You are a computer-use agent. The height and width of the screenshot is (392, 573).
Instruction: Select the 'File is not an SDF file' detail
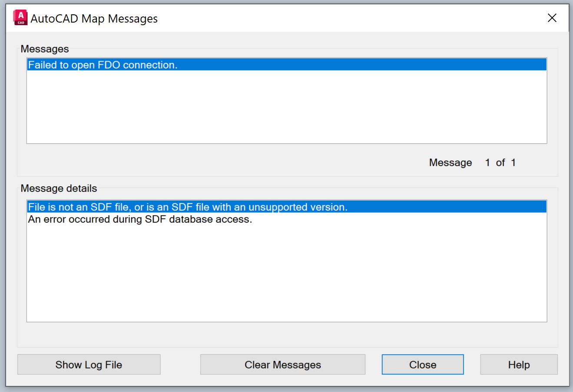click(x=187, y=207)
